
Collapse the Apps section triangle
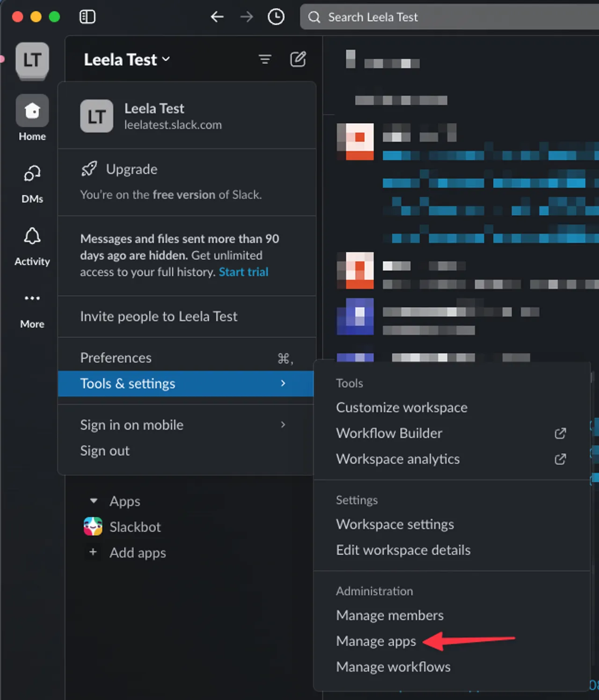click(x=94, y=501)
